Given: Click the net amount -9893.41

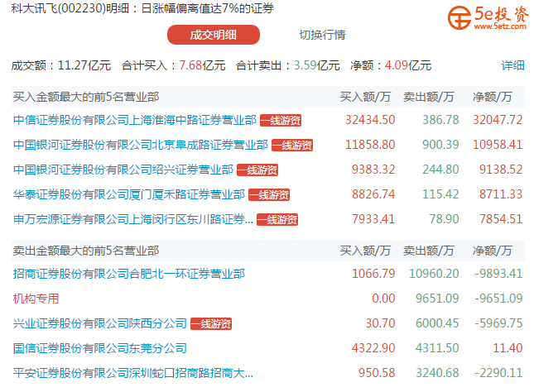Looking at the screenshot, I should pos(498,274).
